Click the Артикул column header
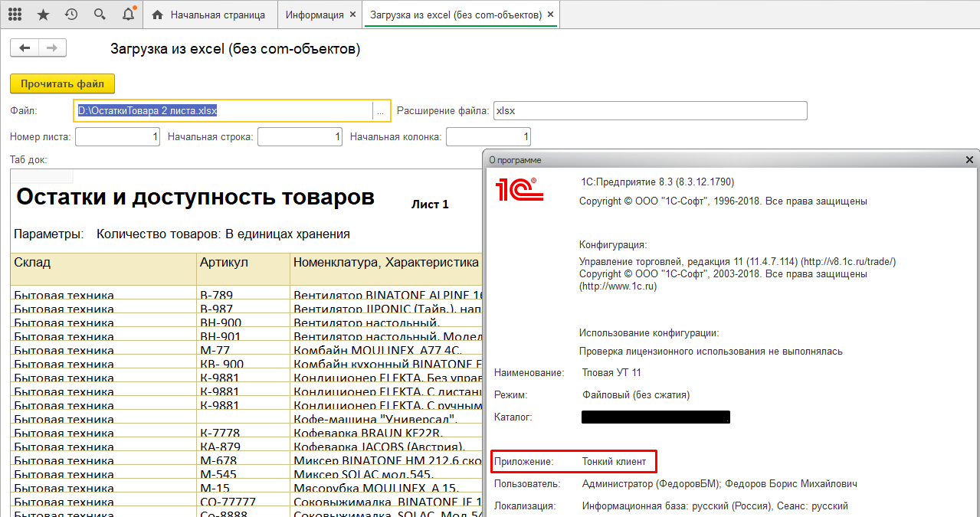The height and width of the screenshot is (517, 980). pos(243,269)
